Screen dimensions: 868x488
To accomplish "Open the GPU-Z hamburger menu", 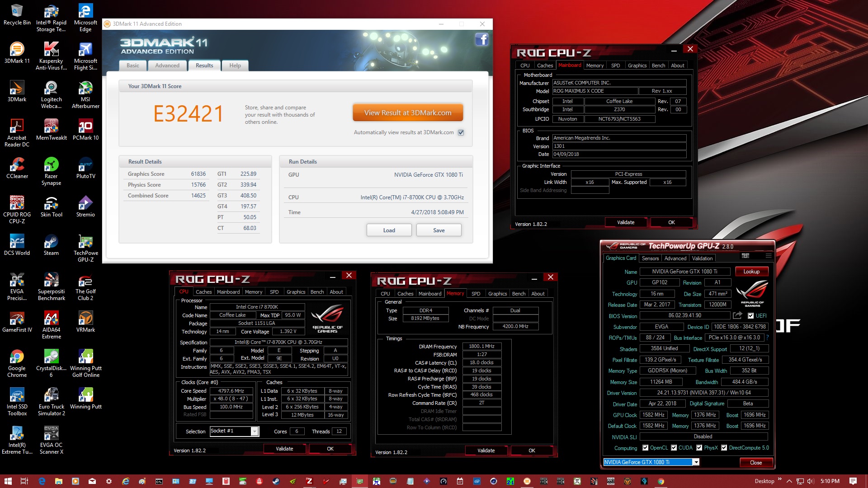I will coord(768,256).
